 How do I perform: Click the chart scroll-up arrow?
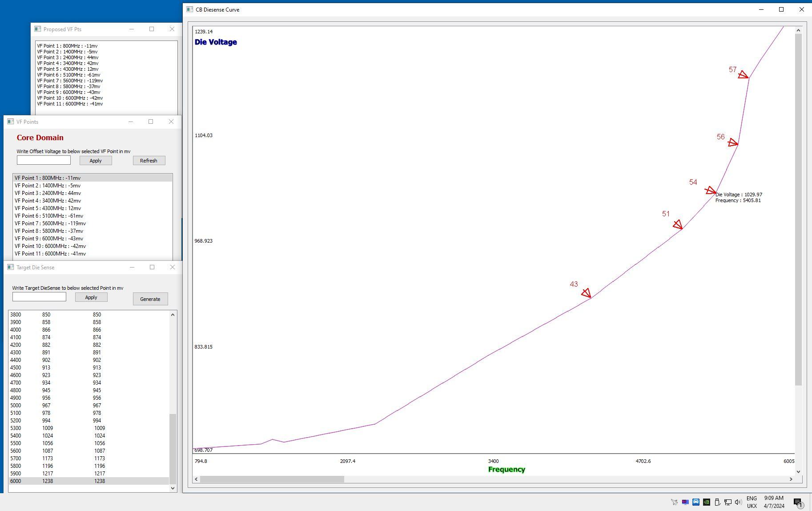coord(798,30)
